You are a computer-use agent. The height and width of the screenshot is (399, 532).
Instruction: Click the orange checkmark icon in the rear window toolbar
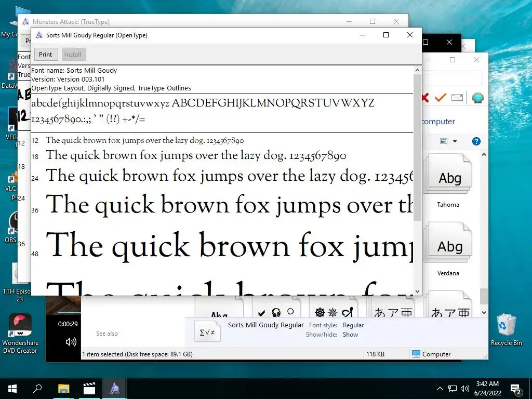point(441,98)
